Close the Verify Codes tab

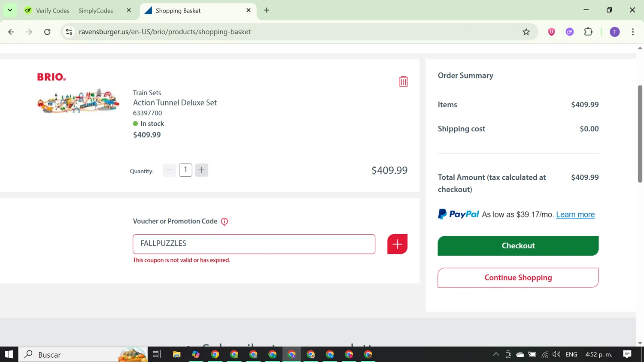pos(129,10)
